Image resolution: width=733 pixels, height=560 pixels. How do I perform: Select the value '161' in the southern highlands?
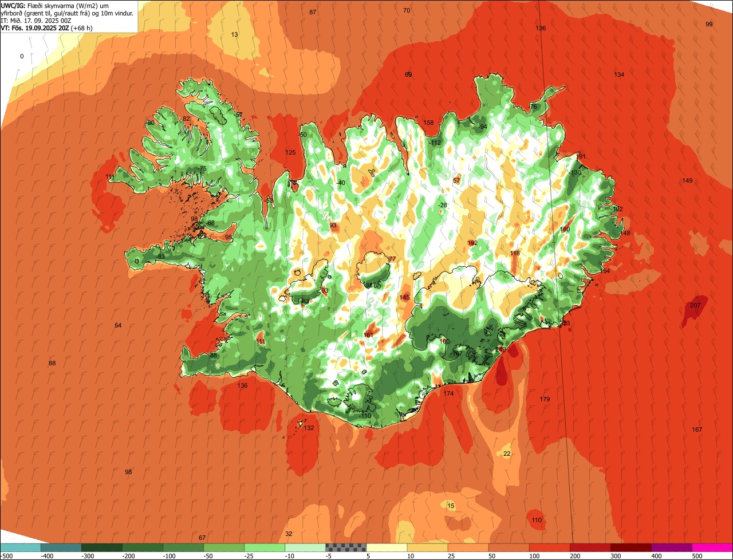pyautogui.click(x=369, y=334)
